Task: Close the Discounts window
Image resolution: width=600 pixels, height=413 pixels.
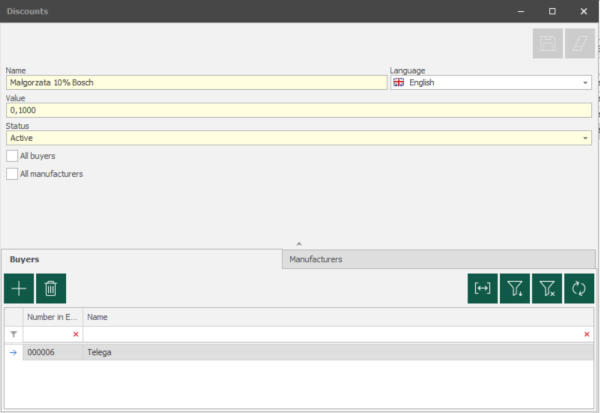Action: click(584, 11)
